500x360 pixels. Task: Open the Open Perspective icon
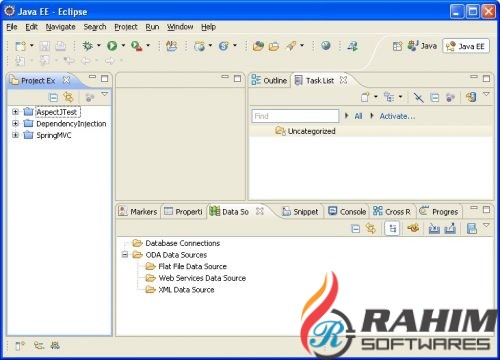(x=397, y=46)
